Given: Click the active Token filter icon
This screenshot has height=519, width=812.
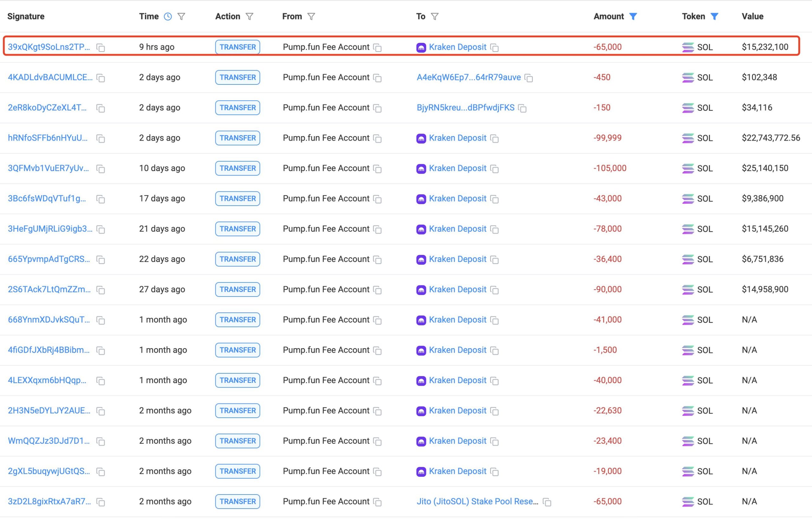Looking at the screenshot, I should coord(714,17).
